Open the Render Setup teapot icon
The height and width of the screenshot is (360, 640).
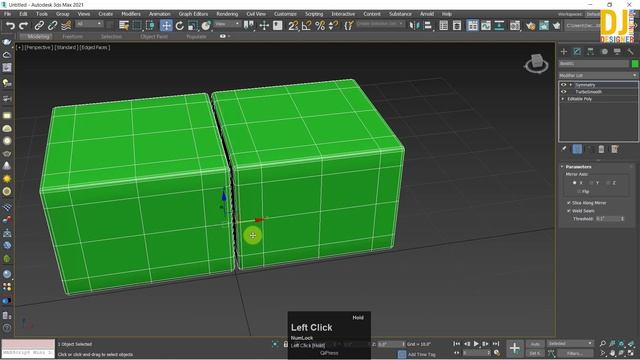[530, 26]
